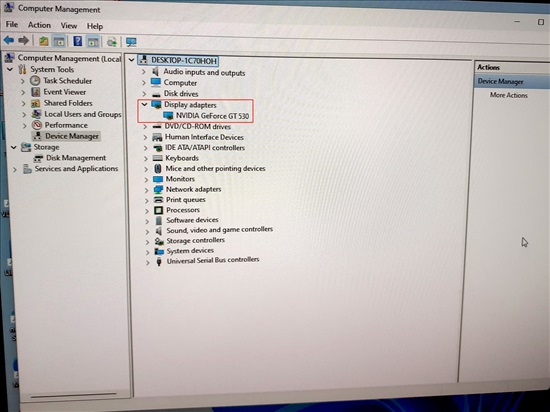Expand the Network adapters category
Viewport: 550px width, 412px height.
pyautogui.click(x=147, y=190)
